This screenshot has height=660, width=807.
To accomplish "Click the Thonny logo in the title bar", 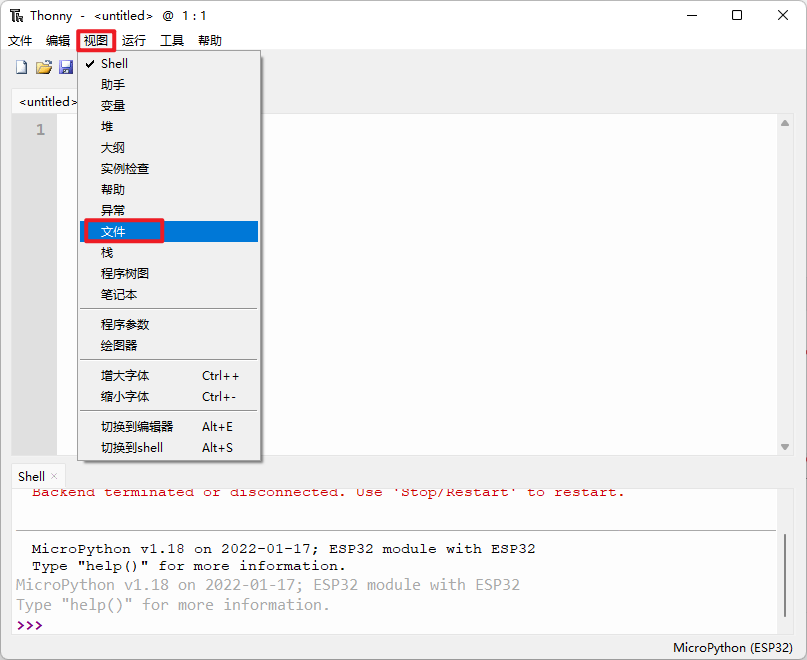I will (15, 15).
